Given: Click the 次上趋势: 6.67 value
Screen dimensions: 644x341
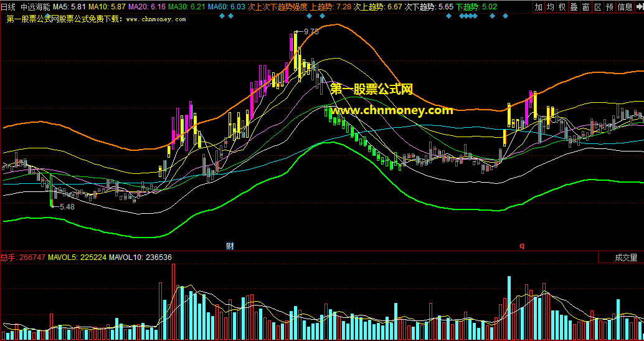Looking at the screenshot, I should point(378,7).
